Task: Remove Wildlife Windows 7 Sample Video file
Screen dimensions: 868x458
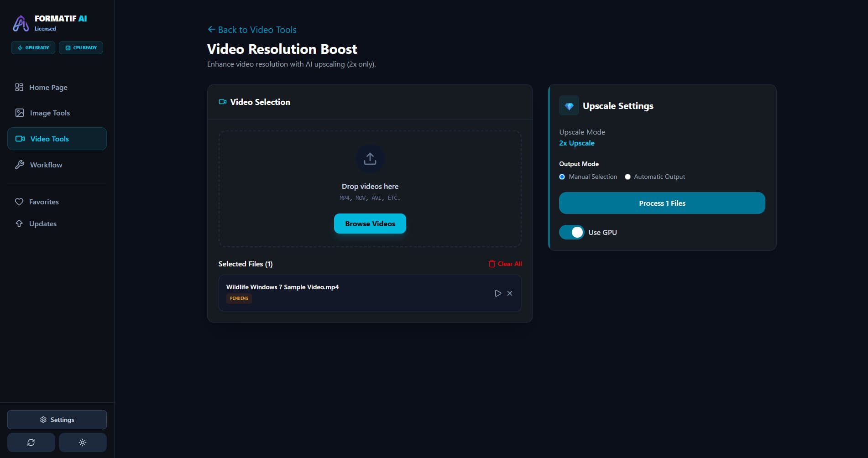Action: point(510,293)
